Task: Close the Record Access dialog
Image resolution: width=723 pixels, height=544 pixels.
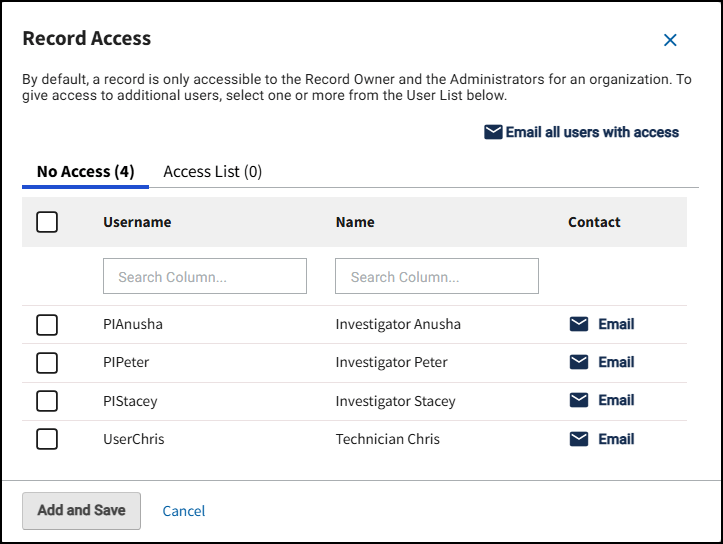Action: 670,40
